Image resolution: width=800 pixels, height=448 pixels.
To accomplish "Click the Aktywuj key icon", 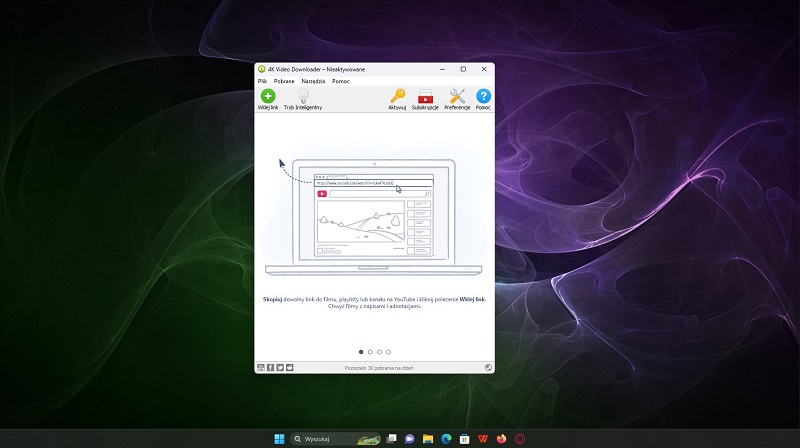I will (397, 99).
